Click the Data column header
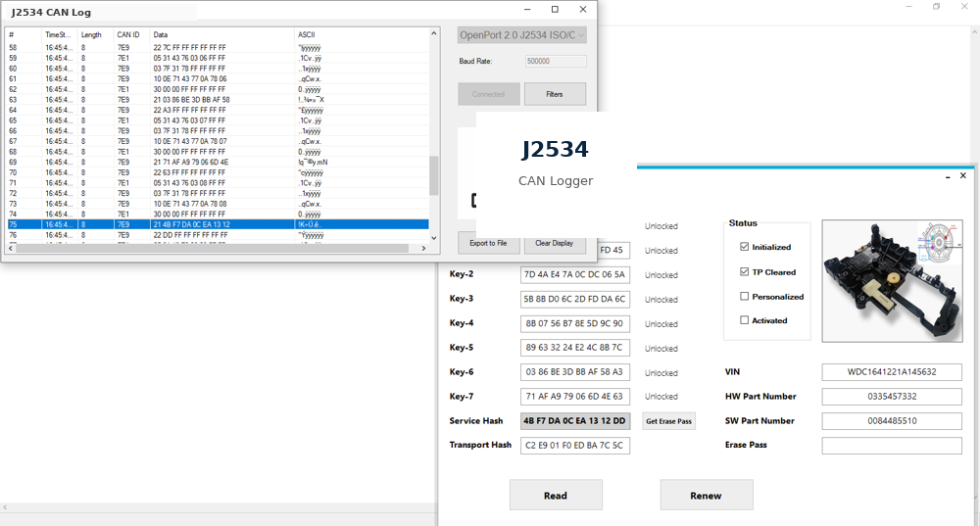Image resolution: width=980 pixels, height=526 pixels. [x=221, y=35]
